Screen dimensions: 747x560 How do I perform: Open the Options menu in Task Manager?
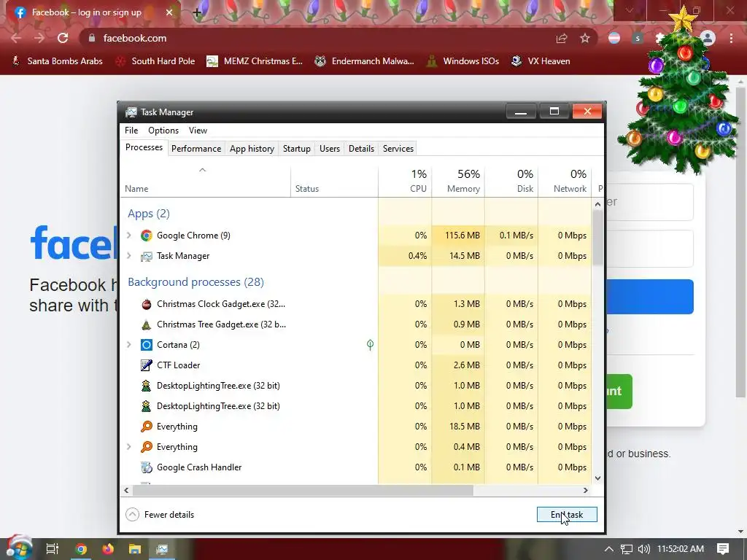(x=163, y=131)
